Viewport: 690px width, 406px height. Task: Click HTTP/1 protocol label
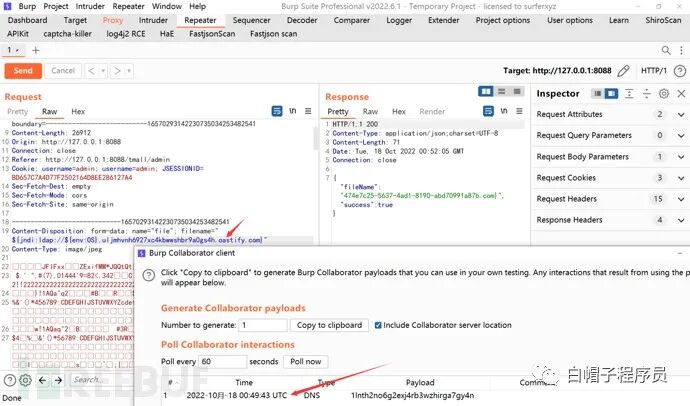tap(653, 71)
